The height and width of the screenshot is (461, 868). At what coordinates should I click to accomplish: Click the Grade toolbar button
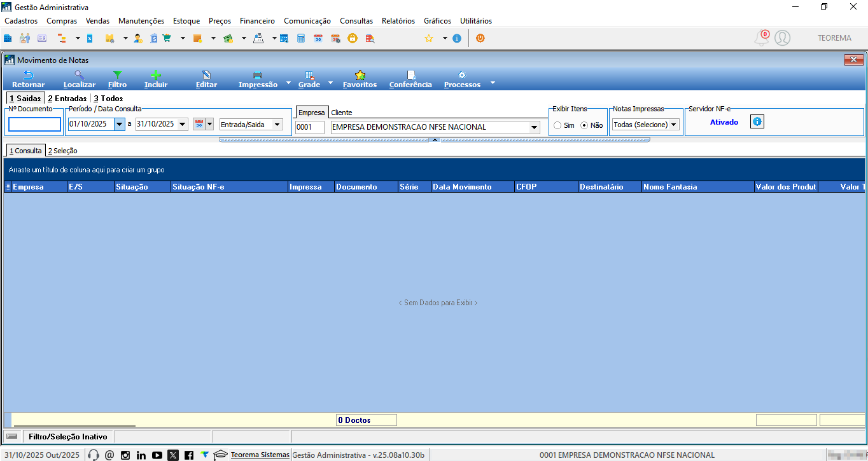click(x=309, y=79)
